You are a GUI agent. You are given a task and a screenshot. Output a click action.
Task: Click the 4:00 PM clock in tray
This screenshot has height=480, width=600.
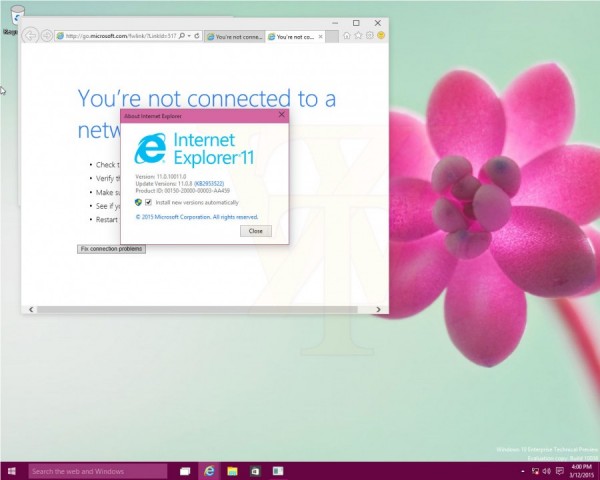coord(581,467)
